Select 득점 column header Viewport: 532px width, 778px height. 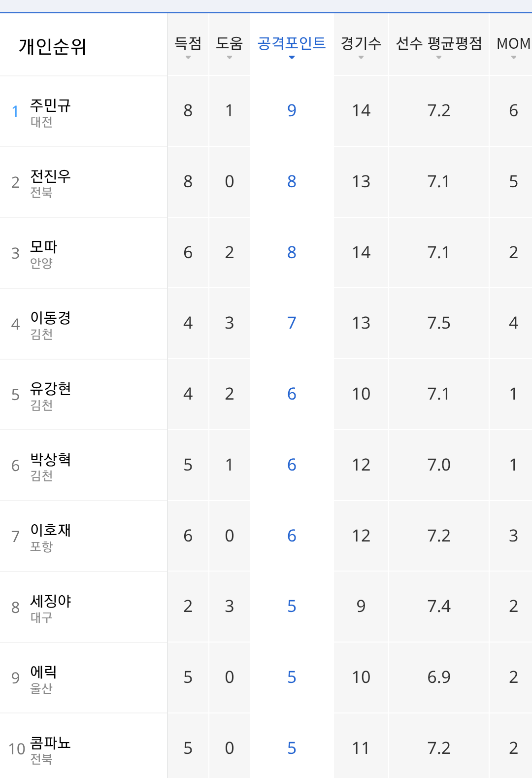coord(188,43)
